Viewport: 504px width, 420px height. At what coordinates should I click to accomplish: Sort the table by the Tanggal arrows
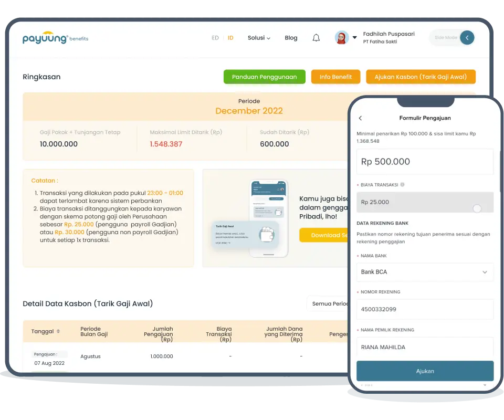point(58,331)
